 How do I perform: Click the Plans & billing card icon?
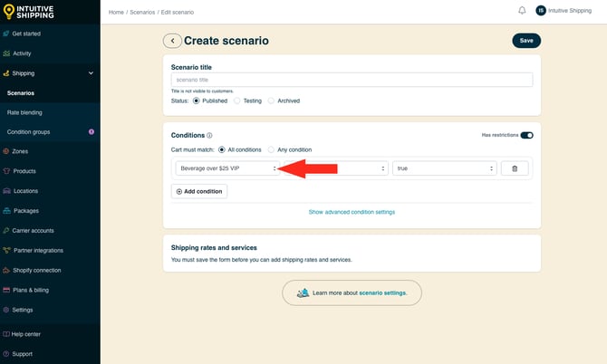[x=6, y=290]
